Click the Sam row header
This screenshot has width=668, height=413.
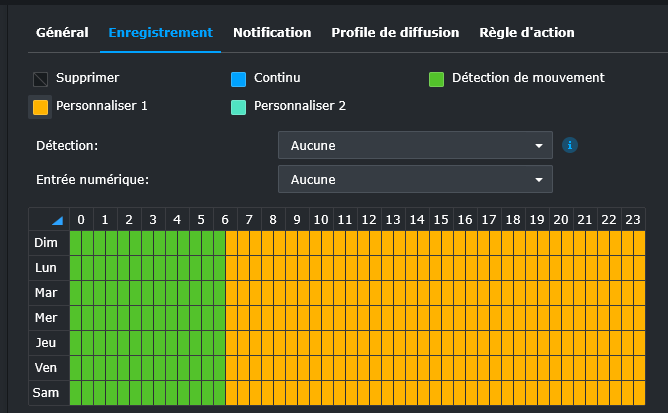coord(46,393)
